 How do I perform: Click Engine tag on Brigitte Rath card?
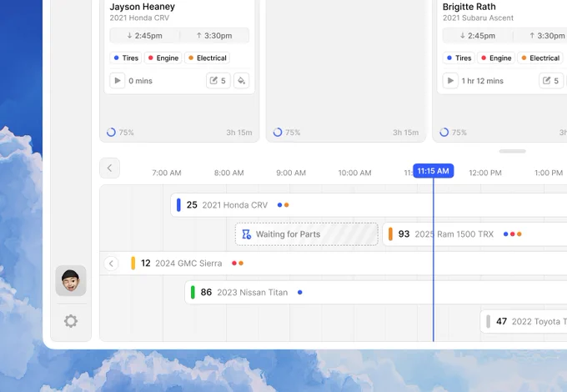[496, 58]
